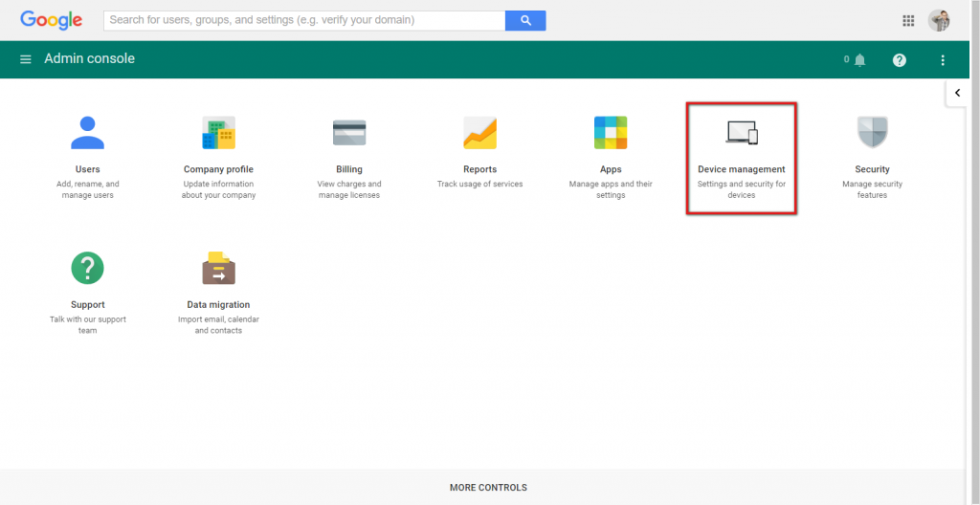Click the Users label
Viewport: 980px width, 505px height.
[87, 169]
